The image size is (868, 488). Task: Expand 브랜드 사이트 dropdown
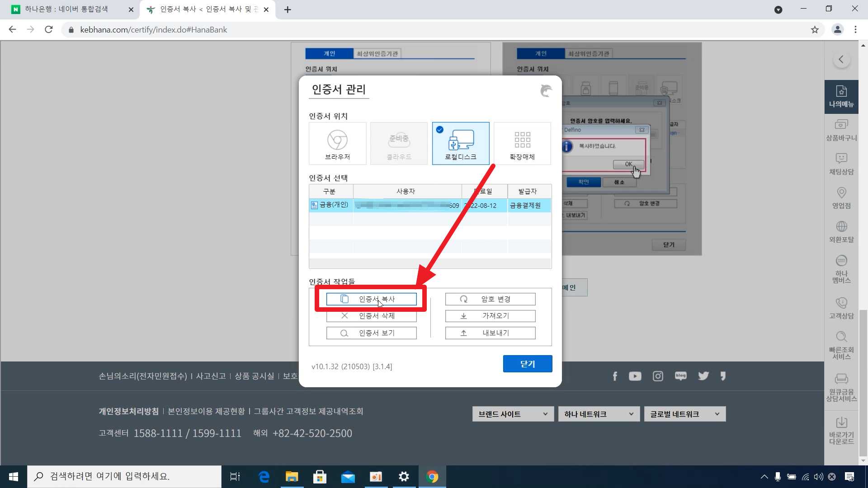coord(513,414)
